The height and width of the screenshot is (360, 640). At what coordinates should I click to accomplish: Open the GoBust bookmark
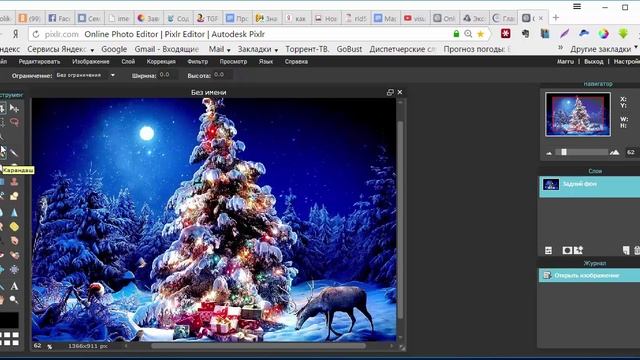pyautogui.click(x=349, y=49)
